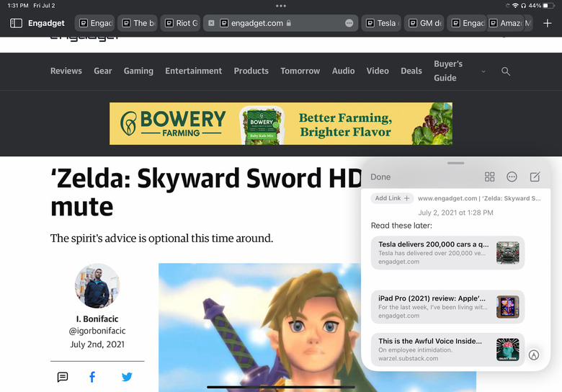Open iPad Pro (2021) review link card
562x392 pixels.
click(447, 307)
